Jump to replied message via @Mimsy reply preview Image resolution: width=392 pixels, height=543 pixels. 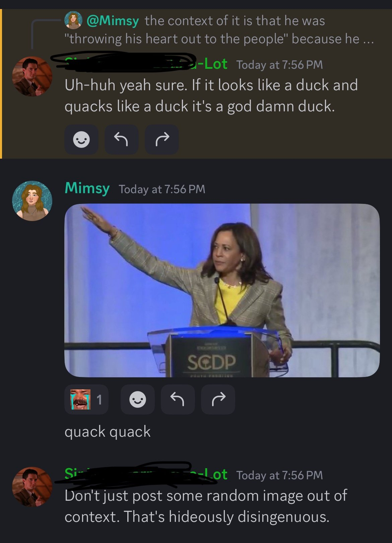pyautogui.click(x=113, y=21)
